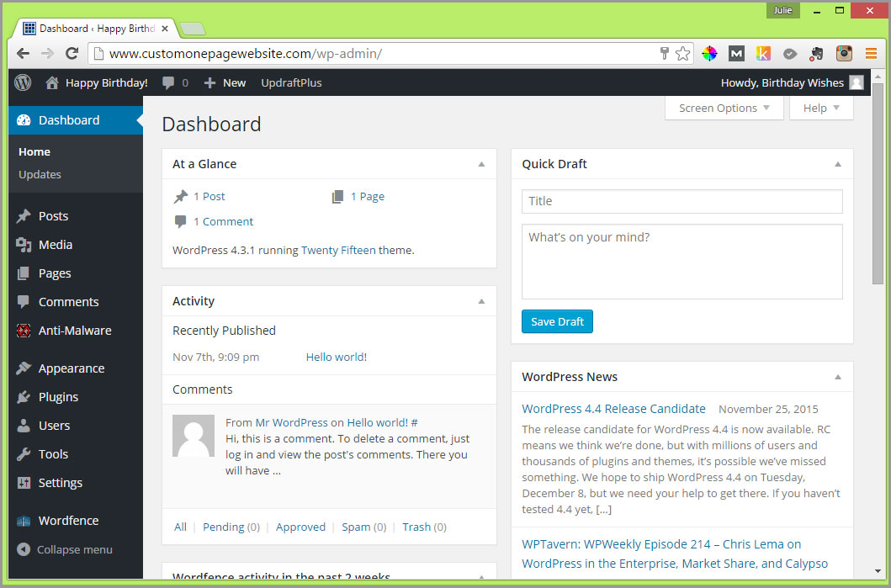View Trash (0) comments
This screenshot has width=891, height=588.
click(425, 527)
